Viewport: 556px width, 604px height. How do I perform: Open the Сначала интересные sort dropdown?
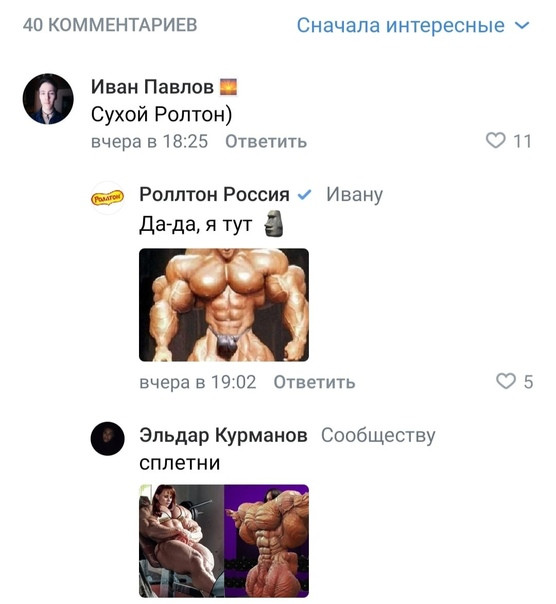[x=413, y=25]
